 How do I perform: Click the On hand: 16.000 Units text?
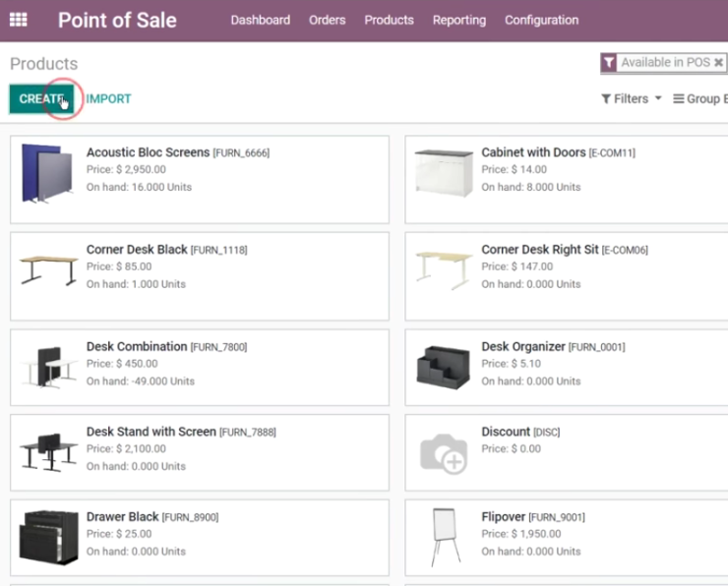pos(139,187)
